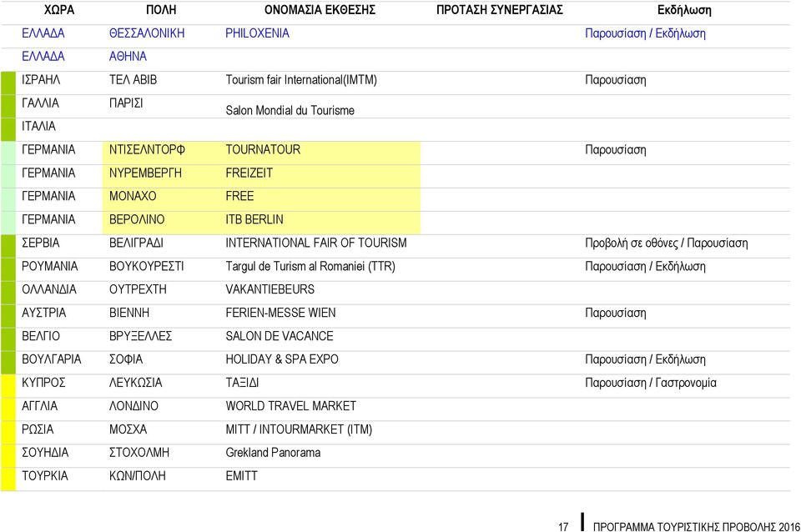Select the ITB BERLIN exhibition cell
Viewport: 801px width, 532px height.
point(254,219)
